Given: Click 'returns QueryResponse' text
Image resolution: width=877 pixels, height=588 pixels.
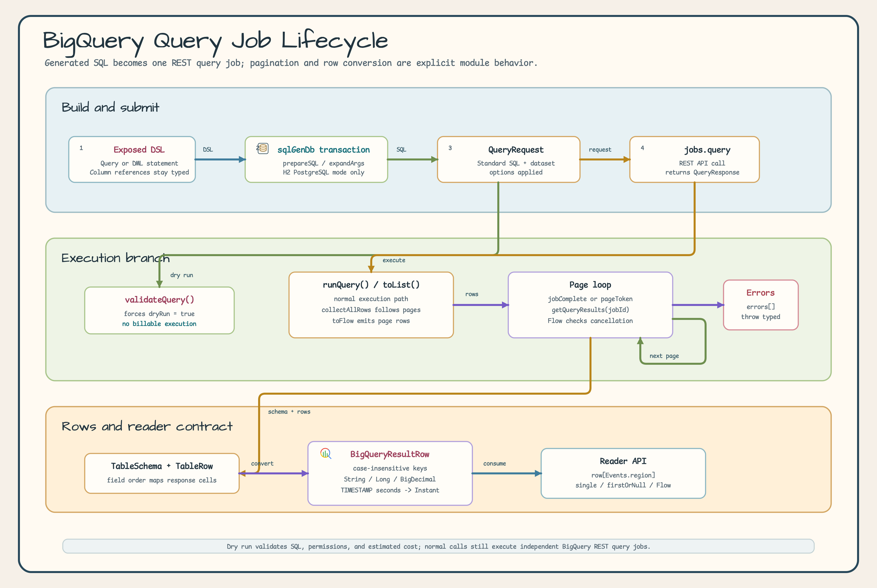Looking at the screenshot, I should [702, 172].
